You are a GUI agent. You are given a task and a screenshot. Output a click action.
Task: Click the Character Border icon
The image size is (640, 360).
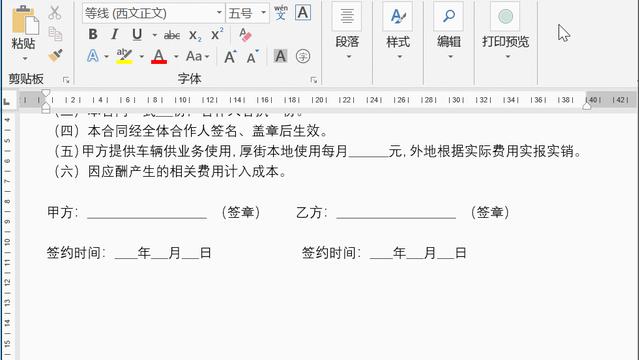(303, 13)
